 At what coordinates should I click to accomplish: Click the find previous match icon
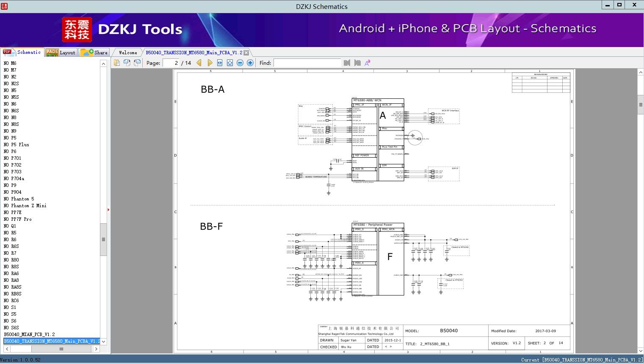[x=347, y=63]
